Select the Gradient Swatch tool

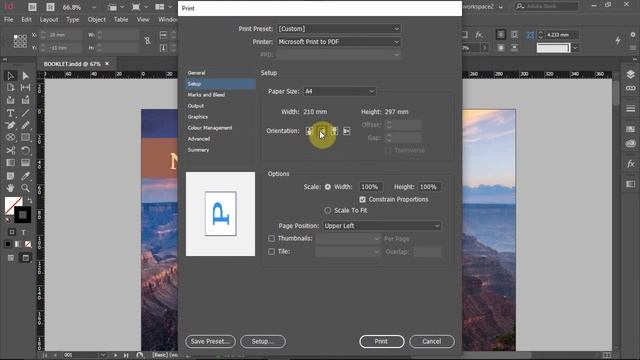tap(11, 163)
